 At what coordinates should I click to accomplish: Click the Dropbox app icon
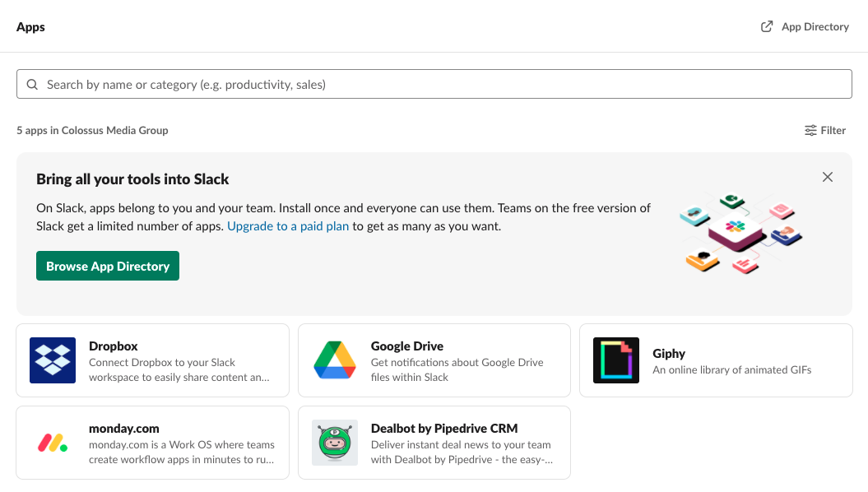(x=53, y=360)
